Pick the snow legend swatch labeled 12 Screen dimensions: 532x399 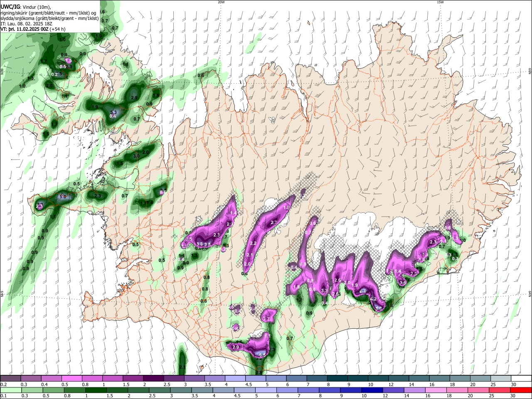tap(399, 379)
